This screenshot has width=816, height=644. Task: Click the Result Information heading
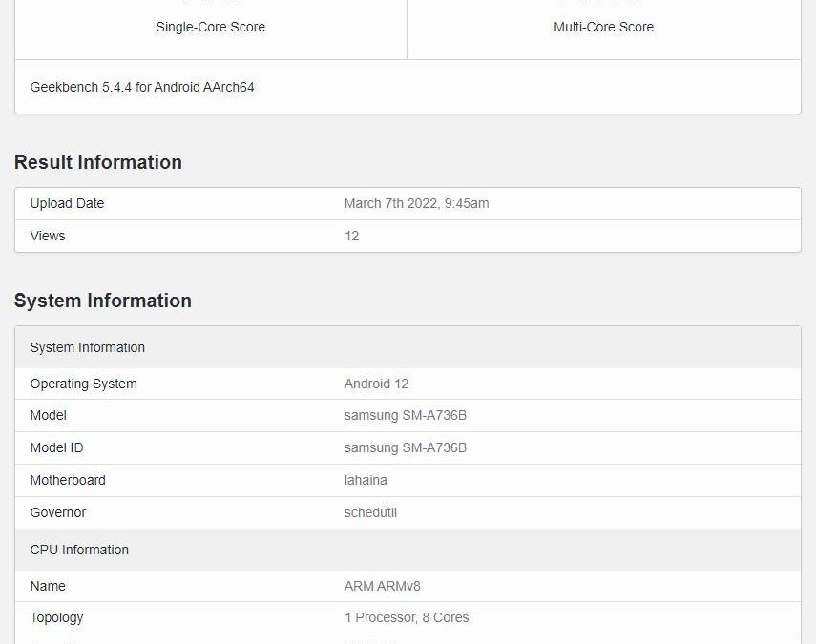(x=98, y=162)
